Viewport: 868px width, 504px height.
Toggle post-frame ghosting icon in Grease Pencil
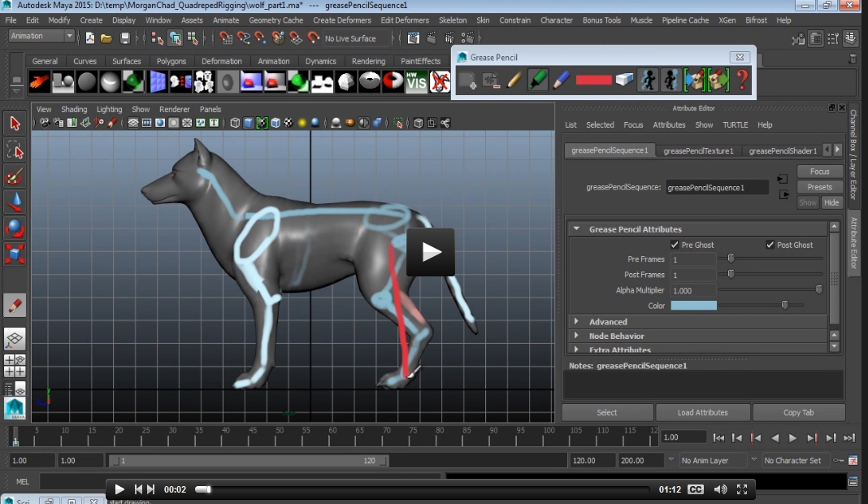coord(671,80)
